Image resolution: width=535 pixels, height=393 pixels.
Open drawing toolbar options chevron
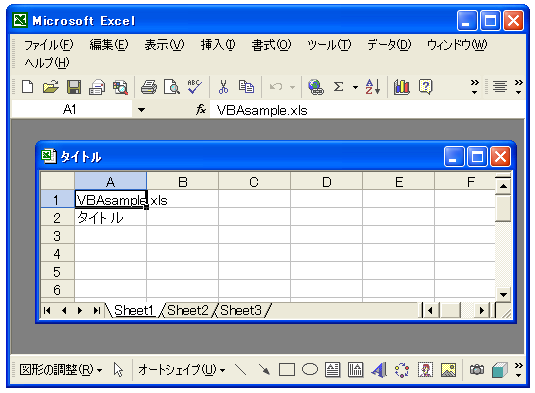(519, 370)
